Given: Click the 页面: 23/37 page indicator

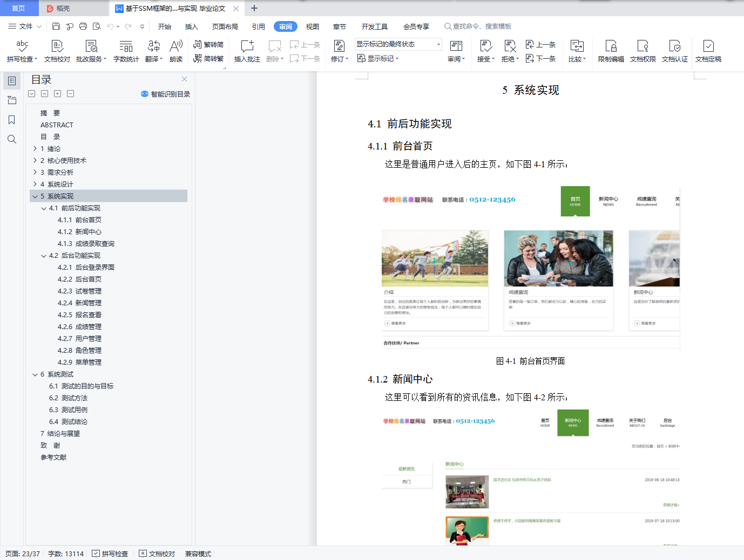Looking at the screenshot, I should [x=23, y=554].
